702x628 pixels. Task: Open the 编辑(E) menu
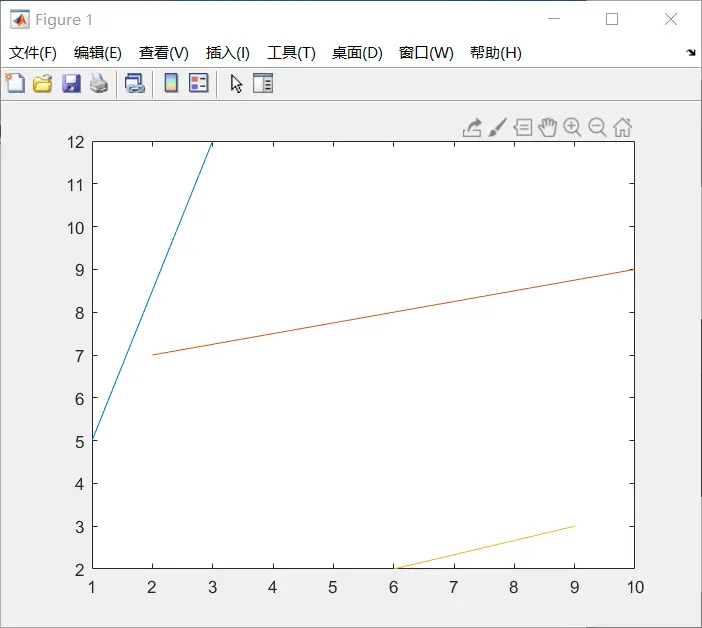98,53
